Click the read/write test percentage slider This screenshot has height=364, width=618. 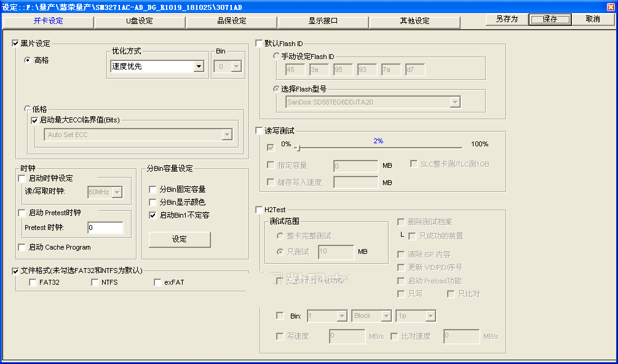point(378,148)
